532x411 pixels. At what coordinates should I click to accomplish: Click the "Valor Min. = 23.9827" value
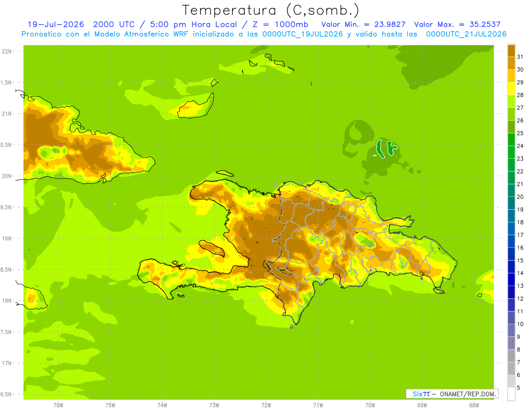coord(363,24)
